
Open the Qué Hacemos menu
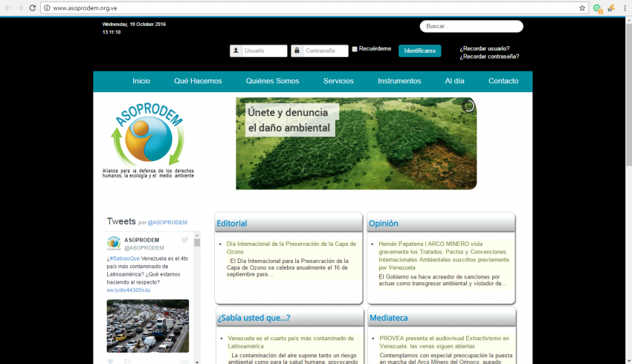[198, 81]
